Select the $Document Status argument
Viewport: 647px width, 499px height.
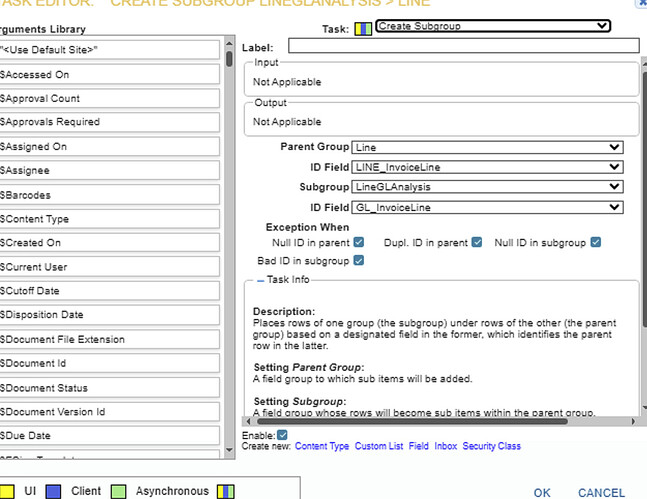[x=109, y=388]
